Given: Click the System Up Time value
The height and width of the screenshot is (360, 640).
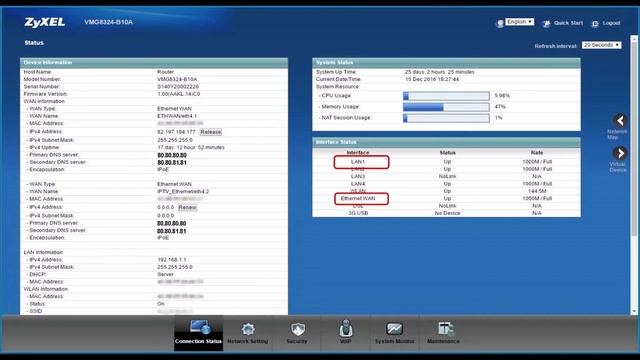Looking at the screenshot, I should 440,72.
